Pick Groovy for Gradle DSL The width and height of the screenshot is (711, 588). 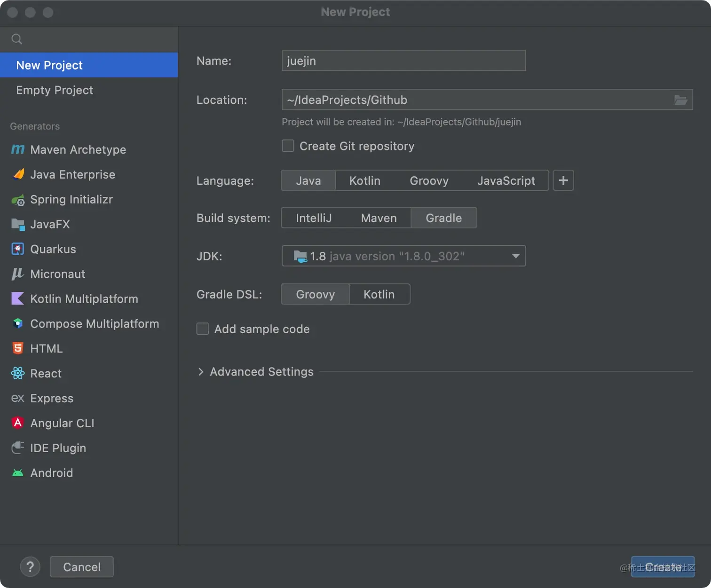click(x=316, y=294)
